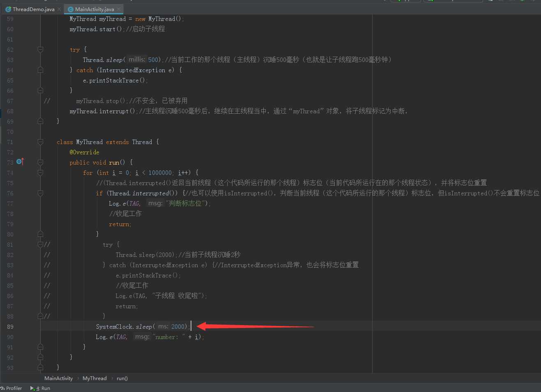Click 'e.printStackTrace()' on line 65
Screen dimensions: 541x392
[114, 80]
